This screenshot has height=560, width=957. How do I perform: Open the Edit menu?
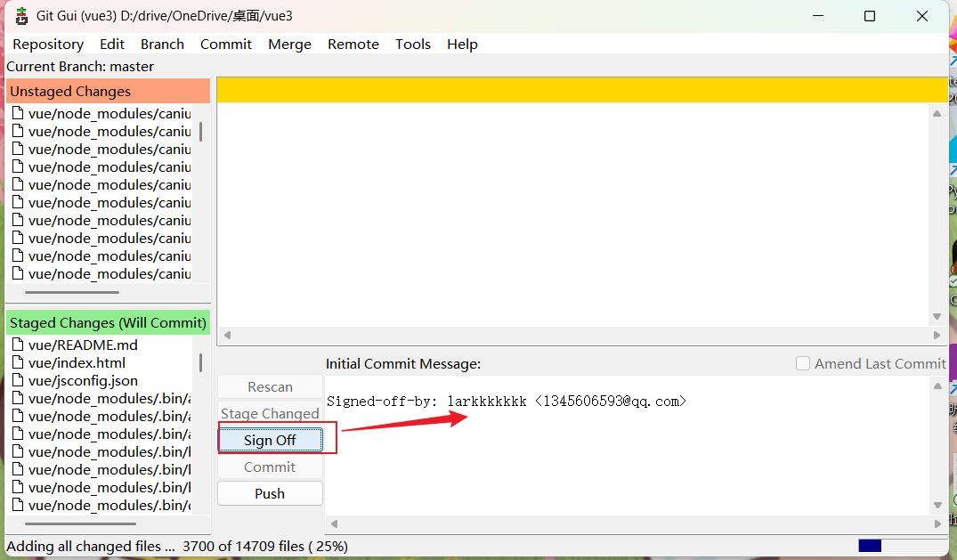pyautogui.click(x=112, y=44)
